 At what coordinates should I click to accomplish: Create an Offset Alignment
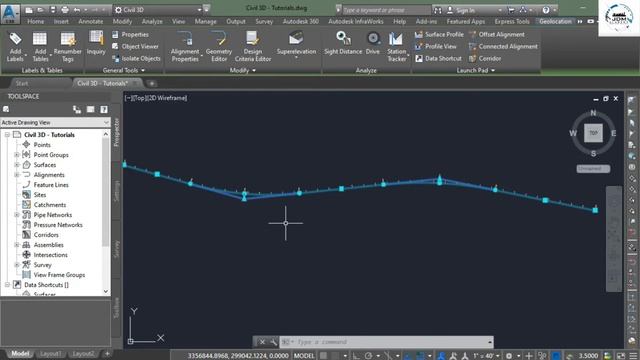(497, 35)
